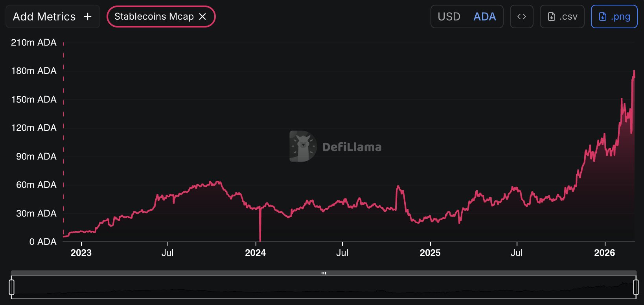The height and width of the screenshot is (305, 644).
Task: Click the 2026 x-axis label
Action: (x=604, y=253)
